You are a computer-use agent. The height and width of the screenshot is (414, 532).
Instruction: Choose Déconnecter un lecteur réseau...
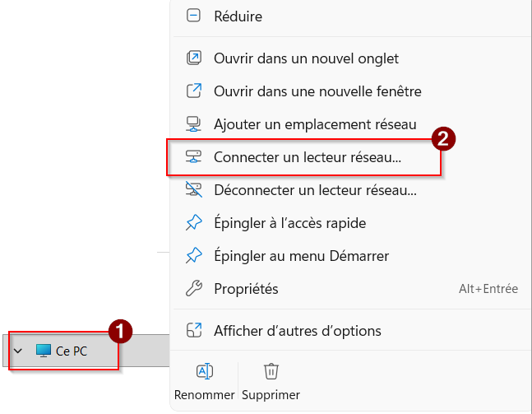coord(315,189)
